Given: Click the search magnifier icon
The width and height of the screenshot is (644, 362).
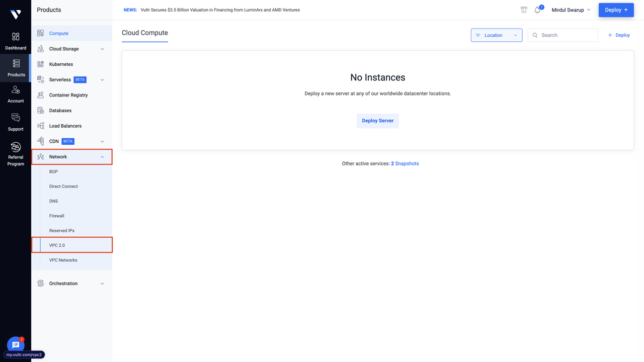Looking at the screenshot, I should [x=535, y=35].
